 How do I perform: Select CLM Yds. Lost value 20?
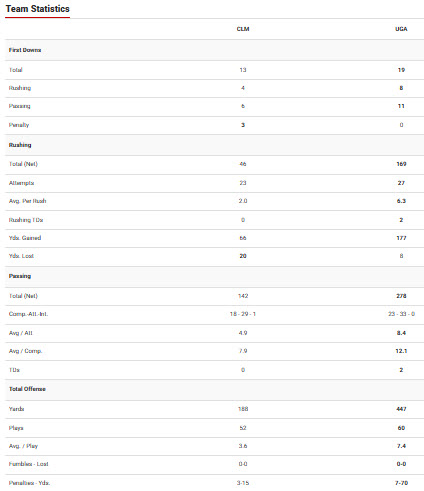click(243, 256)
